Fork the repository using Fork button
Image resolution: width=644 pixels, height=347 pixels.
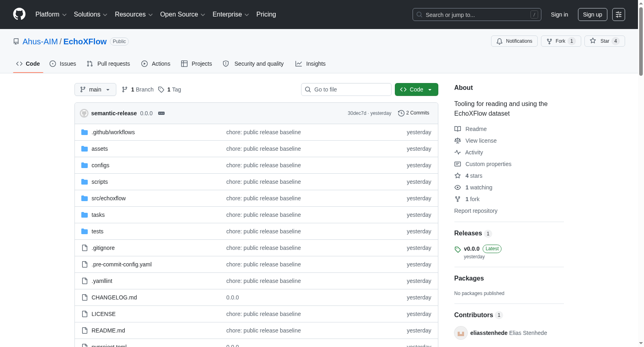click(x=561, y=41)
